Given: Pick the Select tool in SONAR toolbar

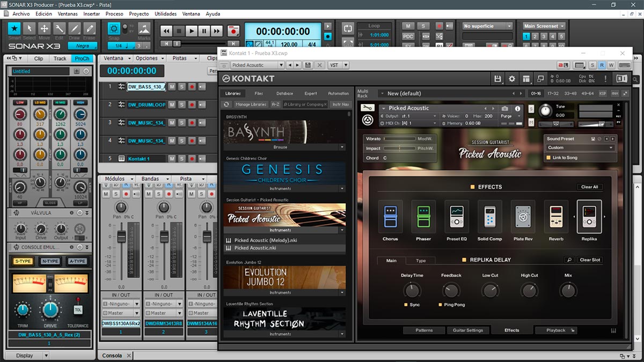Looking at the screenshot, I should [30, 28].
